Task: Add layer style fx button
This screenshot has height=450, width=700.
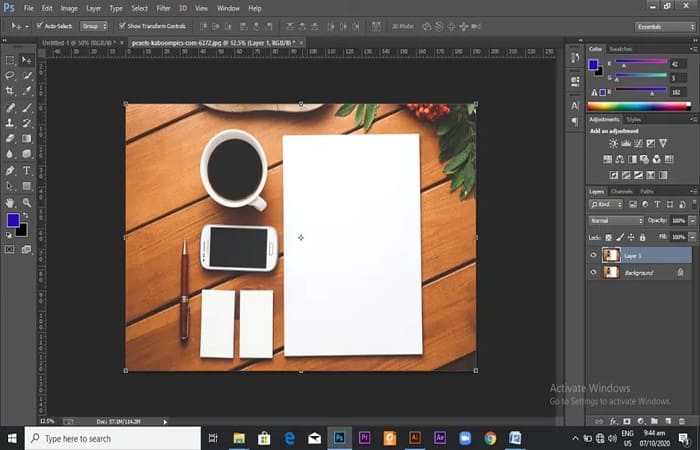Action: pos(613,421)
